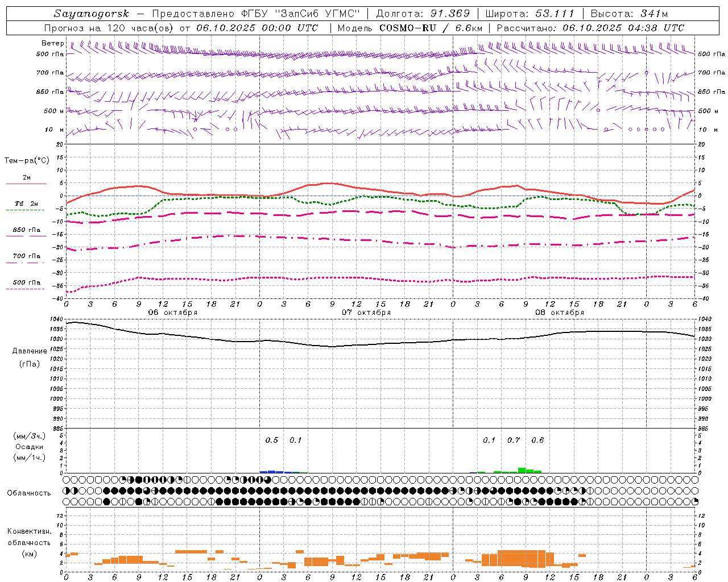Click the 'Ветер' wind panel label
The width and height of the screenshot is (728, 582).
[53, 43]
